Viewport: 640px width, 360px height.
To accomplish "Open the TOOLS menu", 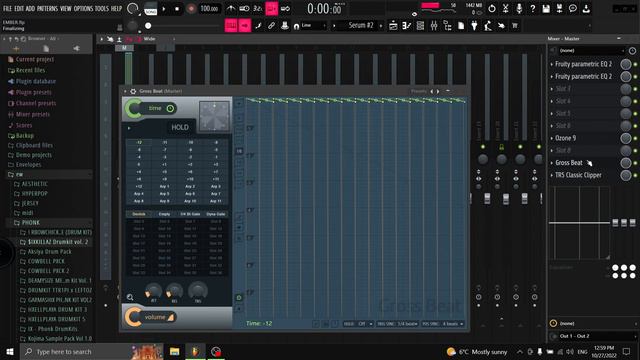I will [x=102, y=8].
